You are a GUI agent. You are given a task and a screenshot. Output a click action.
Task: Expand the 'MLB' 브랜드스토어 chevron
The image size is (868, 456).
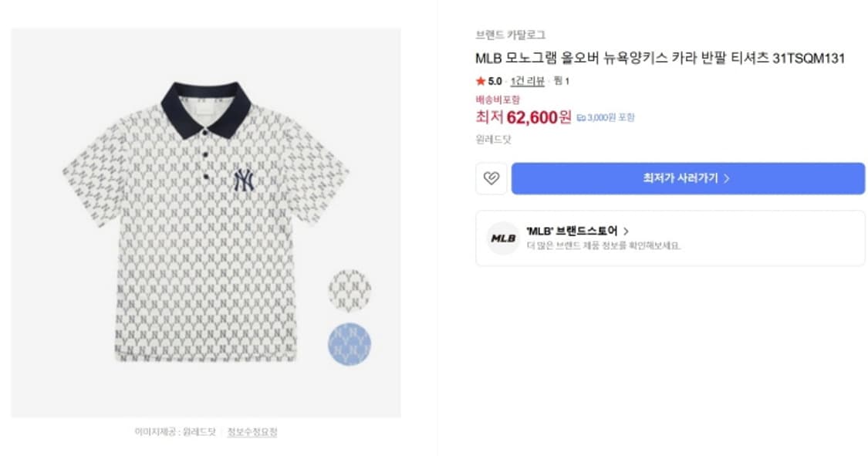[626, 231]
